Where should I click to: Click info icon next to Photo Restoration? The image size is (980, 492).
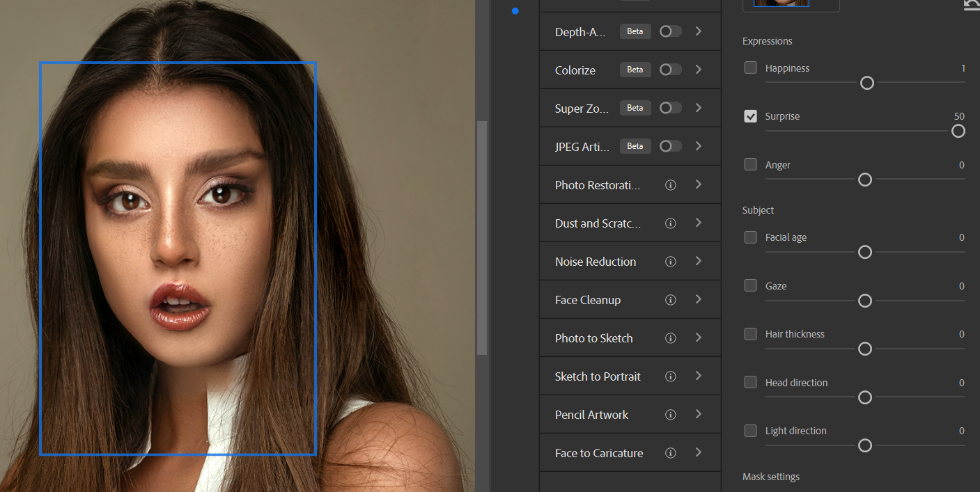[671, 185]
